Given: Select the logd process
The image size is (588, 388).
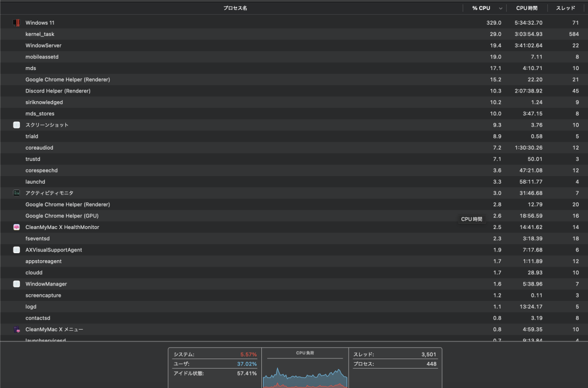Looking at the screenshot, I should [31, 307].
